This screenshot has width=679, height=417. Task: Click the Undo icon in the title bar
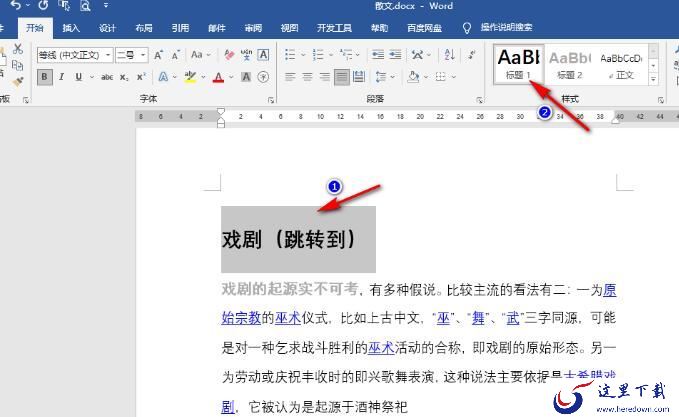16,6
